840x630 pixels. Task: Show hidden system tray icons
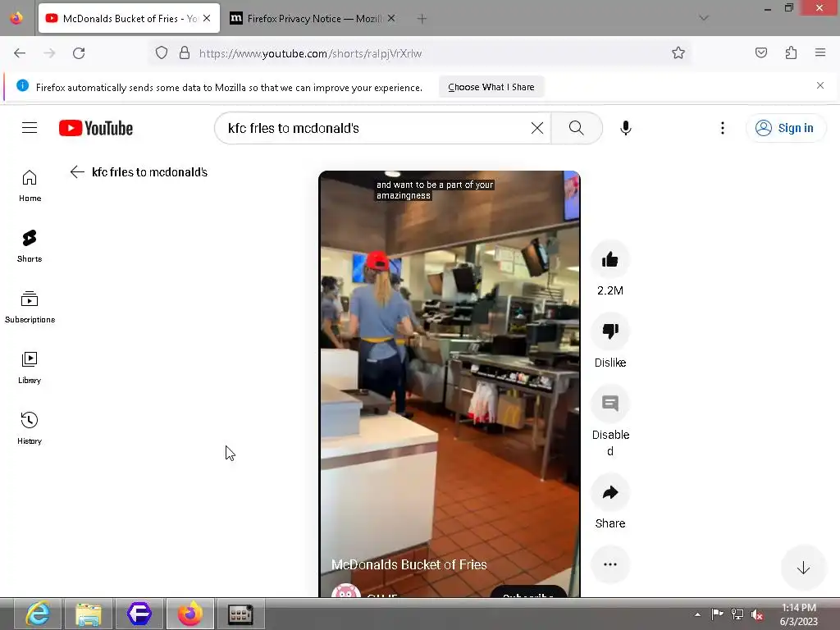tap(697, 614)
